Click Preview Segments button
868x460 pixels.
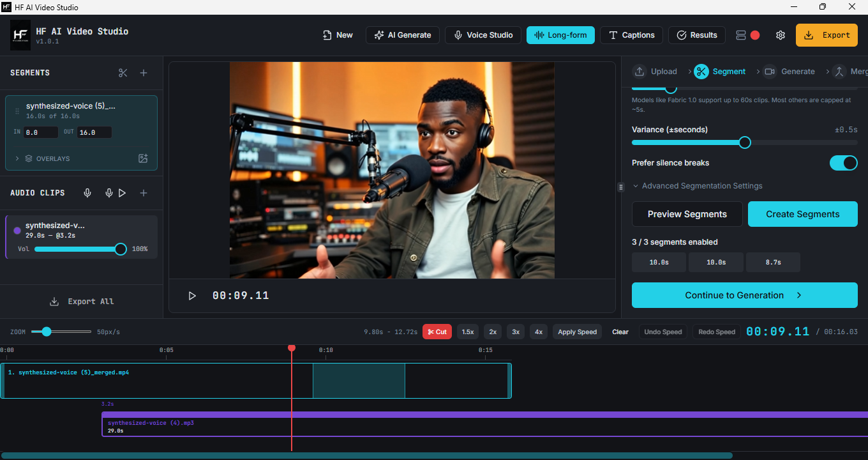point(687,214)
